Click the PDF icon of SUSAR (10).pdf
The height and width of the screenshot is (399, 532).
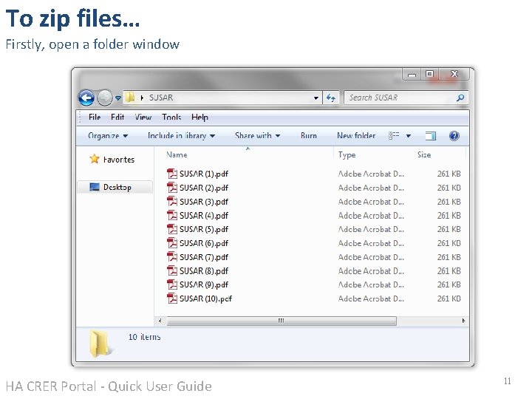172,299
